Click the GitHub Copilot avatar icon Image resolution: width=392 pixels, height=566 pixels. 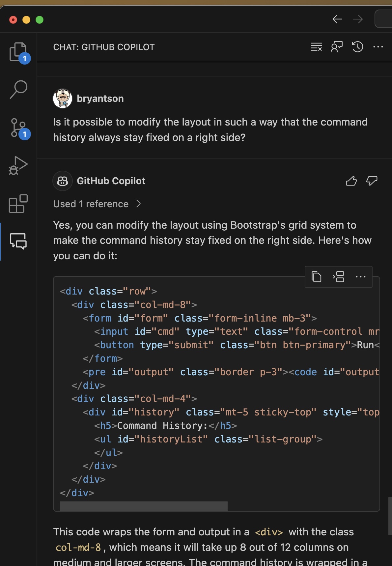[63, 181]
